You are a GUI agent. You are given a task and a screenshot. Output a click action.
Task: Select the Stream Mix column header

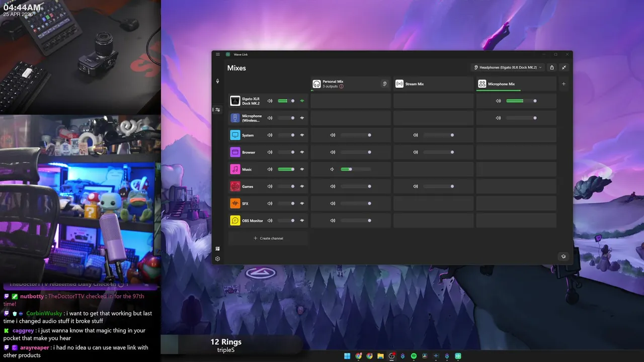[x=433, y=84]
